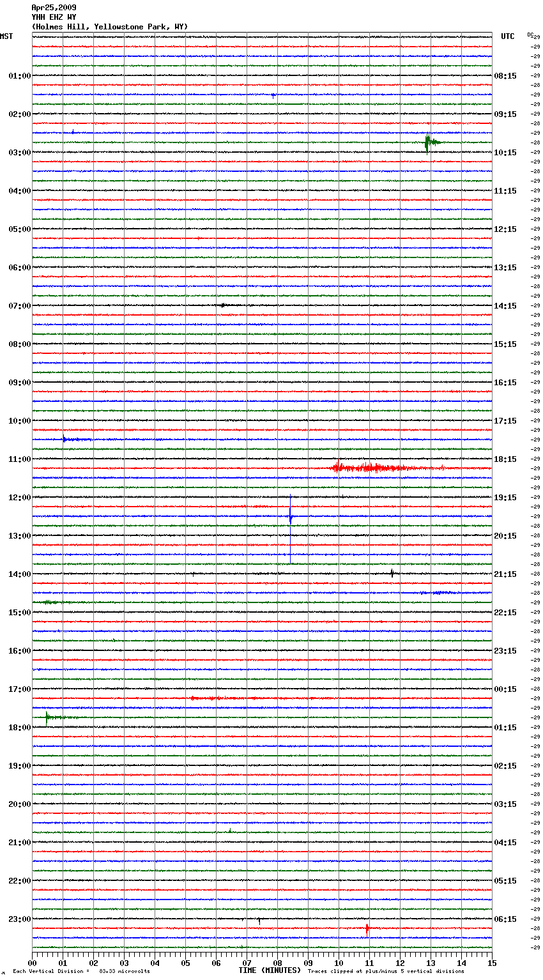Click the UTC time label '21:15'
Image resolution: width=543 pixels, height=980 pixels.
505,574
